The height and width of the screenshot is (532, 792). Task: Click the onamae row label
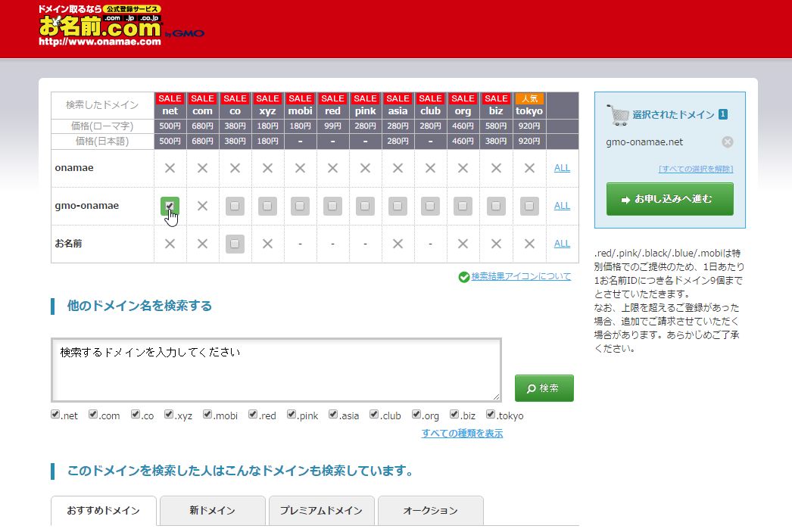(74, 168)
